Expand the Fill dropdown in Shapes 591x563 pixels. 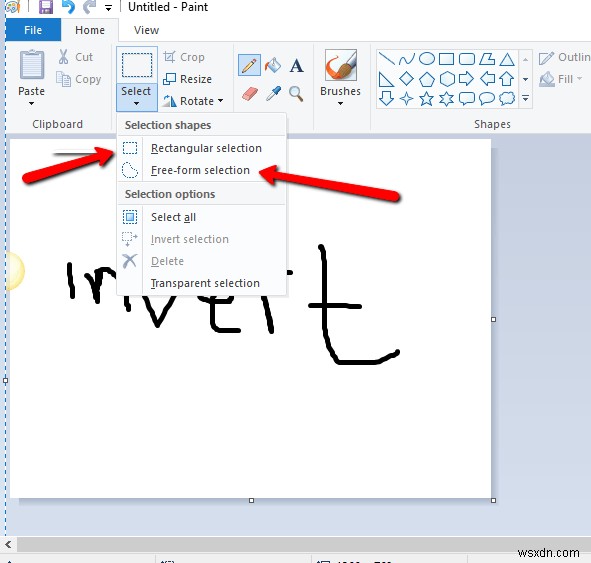(580, 78)
